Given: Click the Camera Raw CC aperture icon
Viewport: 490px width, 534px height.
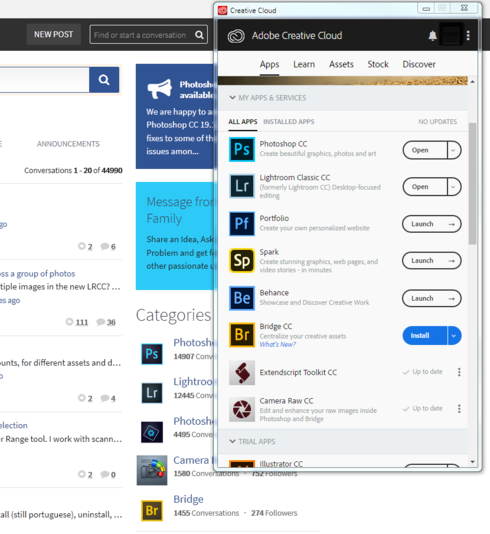Looking at the screenshot, I should (x=242, y=409).
